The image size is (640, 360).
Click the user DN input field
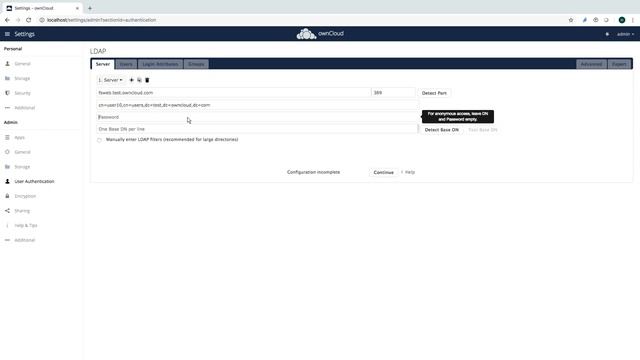pyautogui.click(x=258, y=105)
